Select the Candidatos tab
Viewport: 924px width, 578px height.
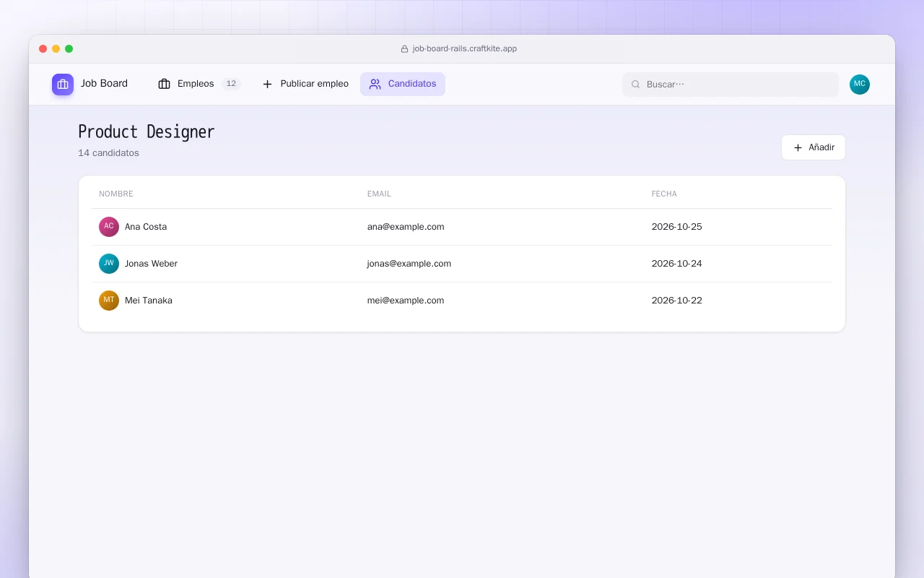403,84
